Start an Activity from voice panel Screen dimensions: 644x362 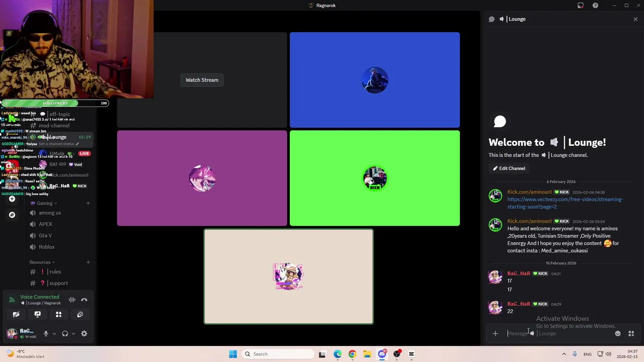click(x=58, y=314)
